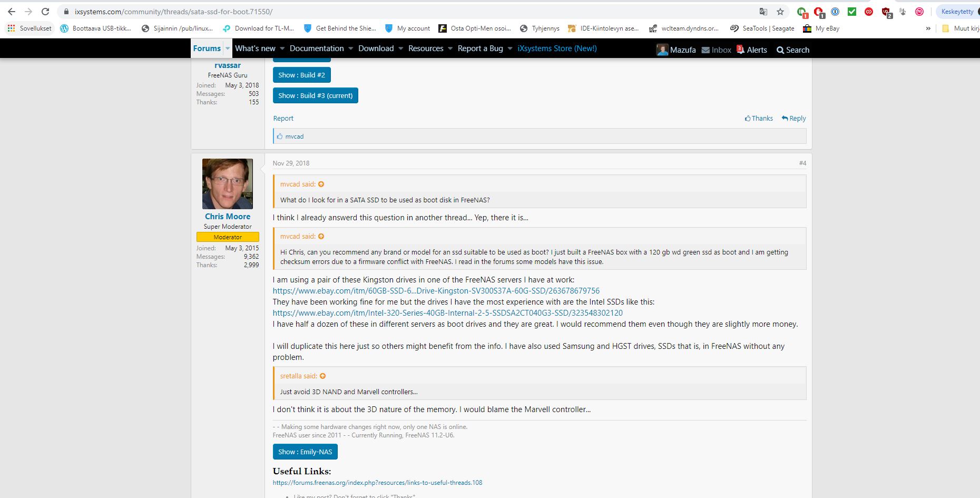Open the green extension icon with badge 1
Image resolution: width=980 pixels, height=498 pixels.
tap(802, 12)
